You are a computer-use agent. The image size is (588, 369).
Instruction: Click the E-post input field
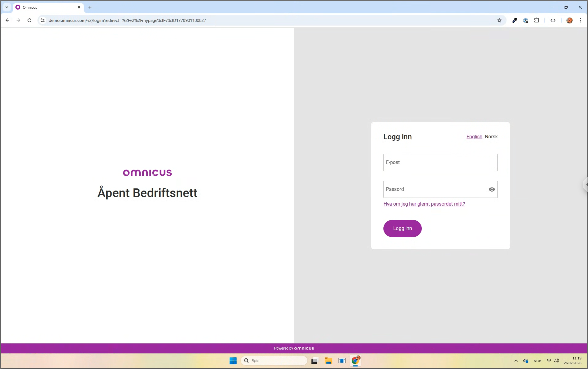pos(440,162)
